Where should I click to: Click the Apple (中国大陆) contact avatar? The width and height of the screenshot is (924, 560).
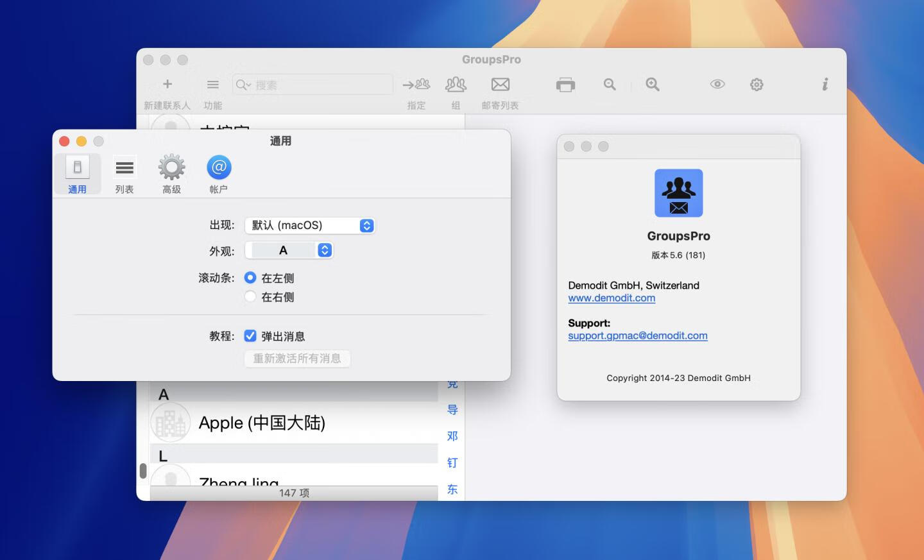171,423
